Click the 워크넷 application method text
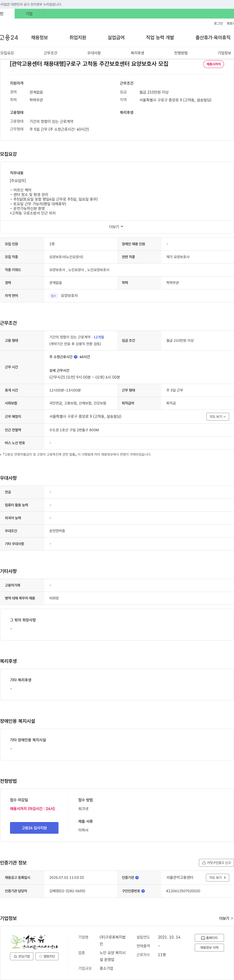The image size is (234, 980). point(83,808)
